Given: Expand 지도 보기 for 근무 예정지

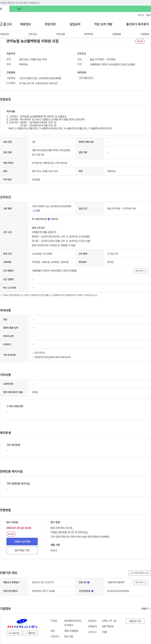Looking at the screenshot, I should pyautogui.click(x=140, y=271).
